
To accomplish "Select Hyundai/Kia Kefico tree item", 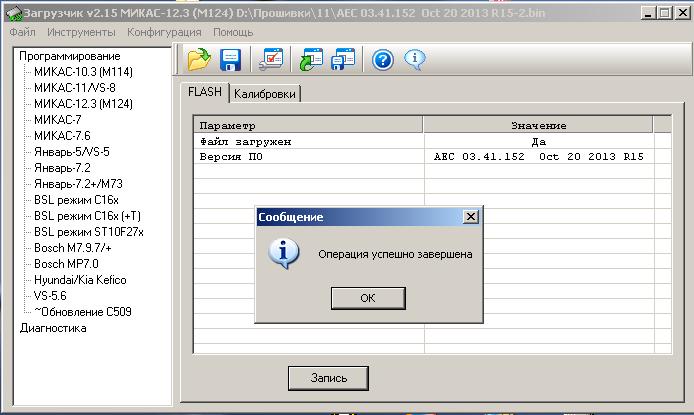I will point(80,280).
